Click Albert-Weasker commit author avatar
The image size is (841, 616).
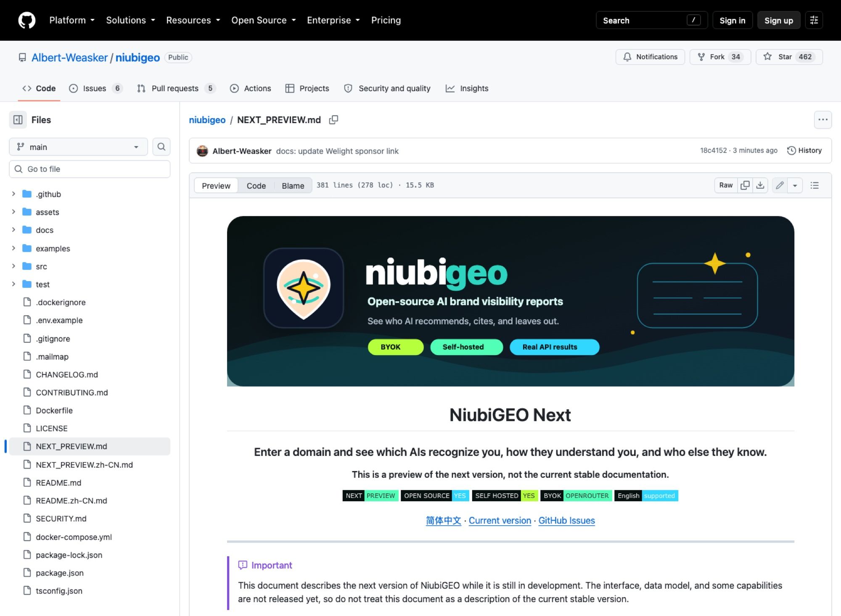coord(202,151)
